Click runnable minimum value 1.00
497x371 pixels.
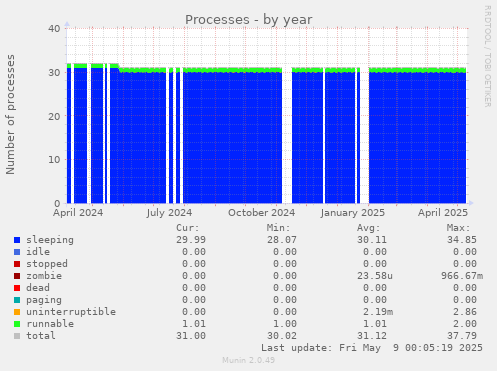(x=285, y=324)
